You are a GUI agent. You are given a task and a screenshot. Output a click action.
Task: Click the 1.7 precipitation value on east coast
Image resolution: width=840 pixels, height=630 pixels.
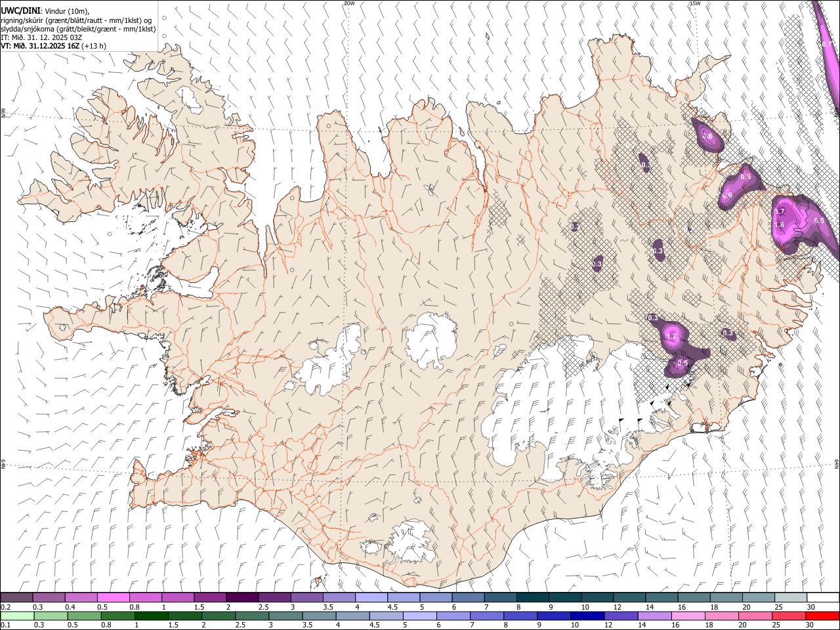point(780,211)
